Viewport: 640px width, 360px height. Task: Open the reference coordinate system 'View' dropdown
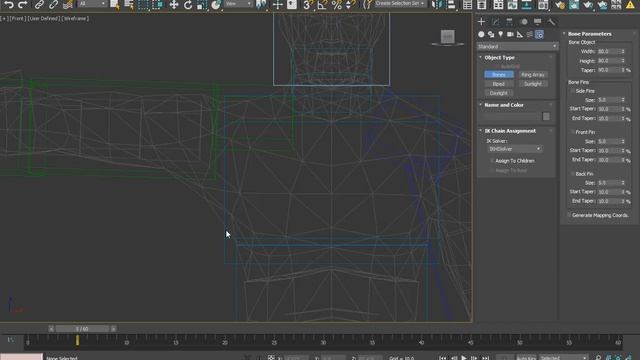point(238,4)
